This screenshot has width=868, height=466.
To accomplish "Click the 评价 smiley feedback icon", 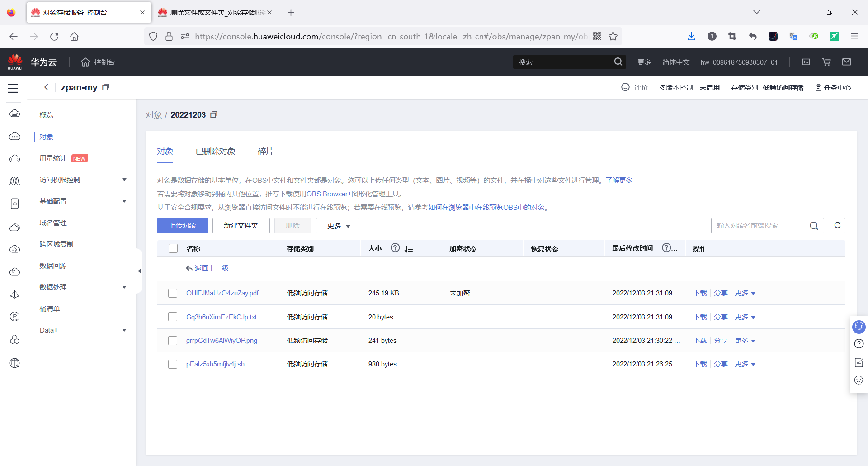I will click(x=625, y=87).
